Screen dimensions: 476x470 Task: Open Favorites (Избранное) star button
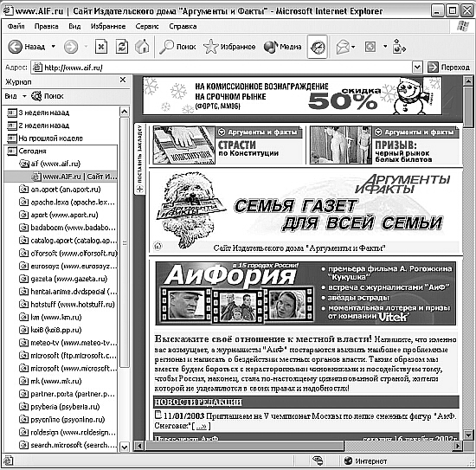click(229, 47)
